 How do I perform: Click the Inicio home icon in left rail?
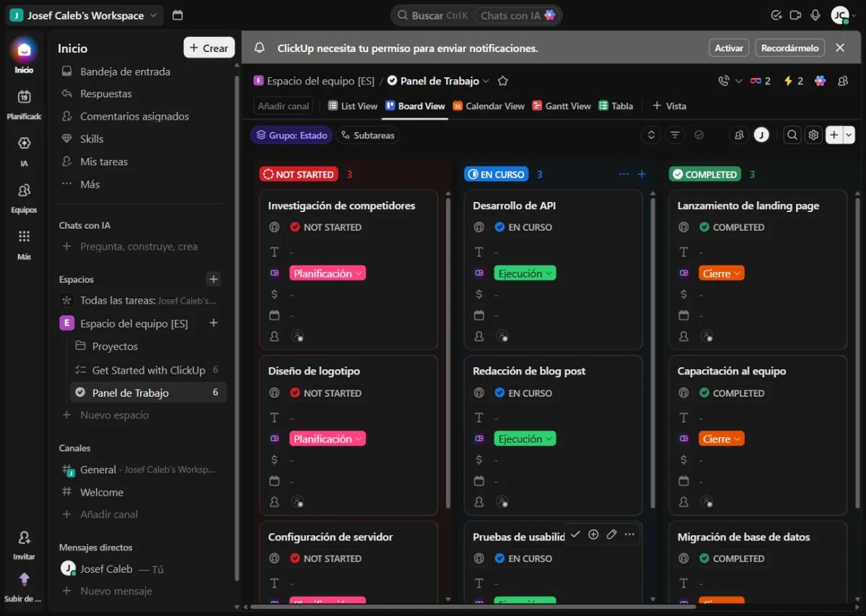tap(24, 50)
